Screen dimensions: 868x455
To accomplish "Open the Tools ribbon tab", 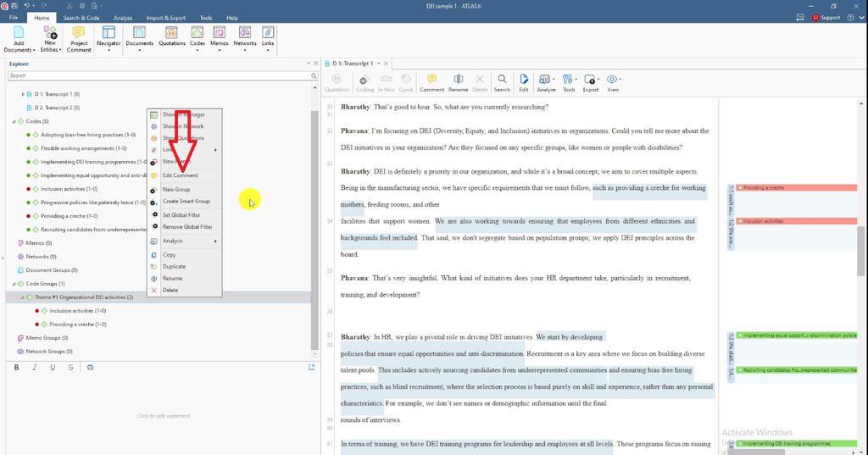I will (x=206, y=18).
